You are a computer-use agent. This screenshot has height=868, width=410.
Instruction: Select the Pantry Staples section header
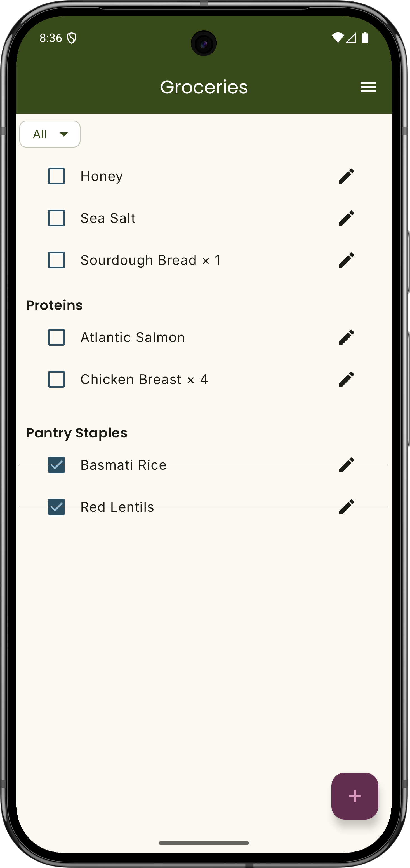point(77,433)
